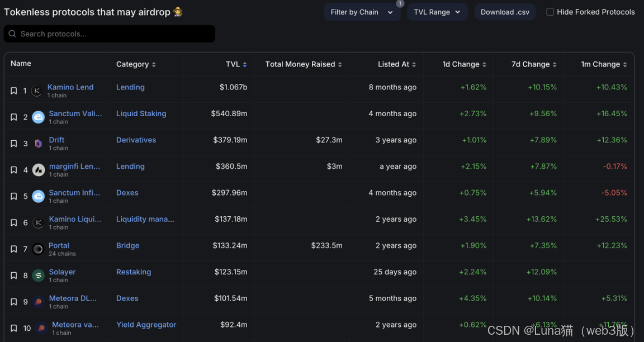The width and height of the screenshot is (644, 342).
Task: Bookmark the Sanctum Validator row
Action: (13, 117)
